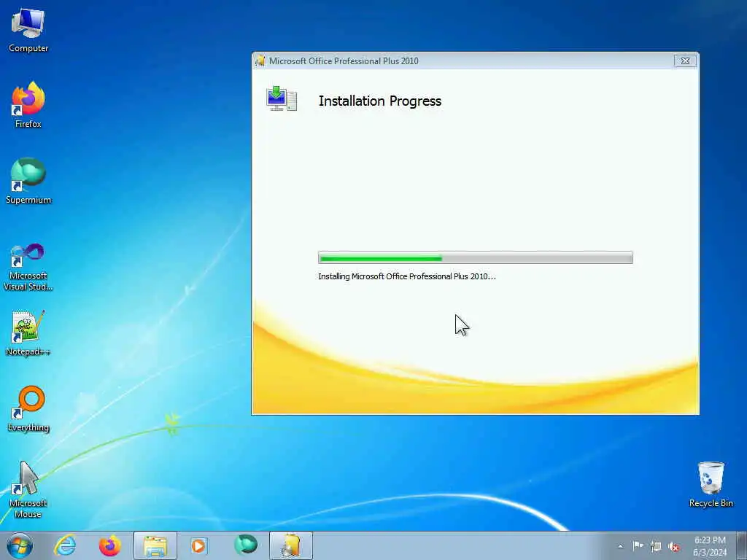The image size is (747, 560).
Task: Open Windows Explorer from the taskbar
Action: 155,545
